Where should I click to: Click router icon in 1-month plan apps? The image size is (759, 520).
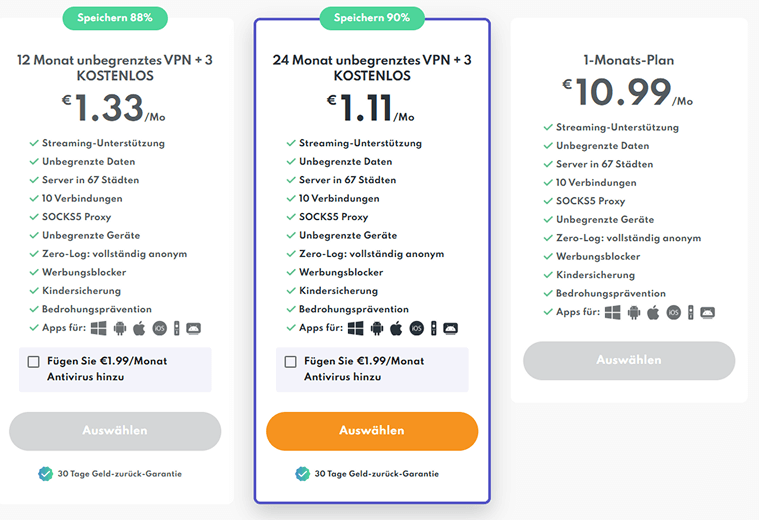tap(707, 313)
